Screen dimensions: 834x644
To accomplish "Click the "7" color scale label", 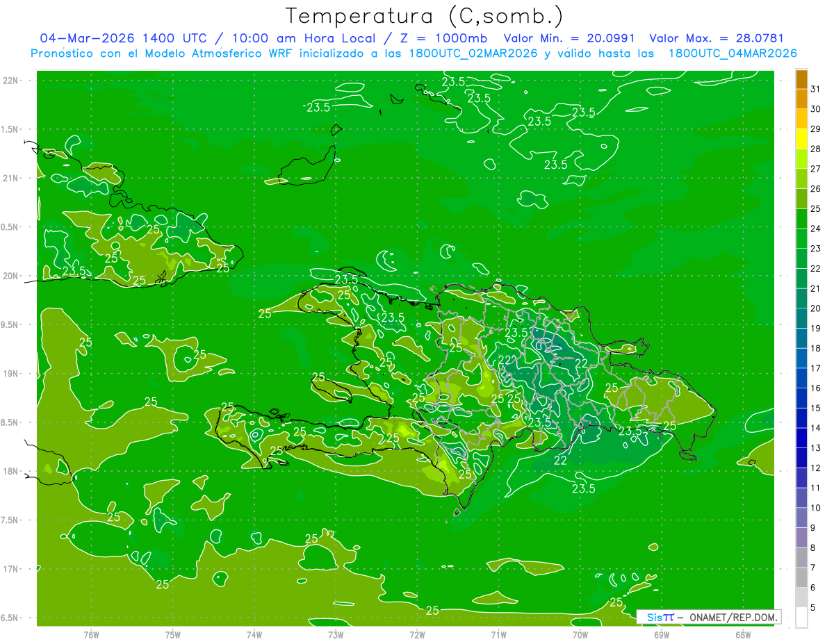I will (x=813, y=568).
